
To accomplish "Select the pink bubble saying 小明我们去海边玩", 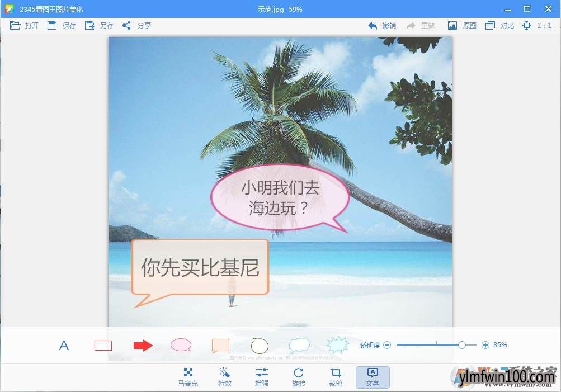I will coord(280,198).
